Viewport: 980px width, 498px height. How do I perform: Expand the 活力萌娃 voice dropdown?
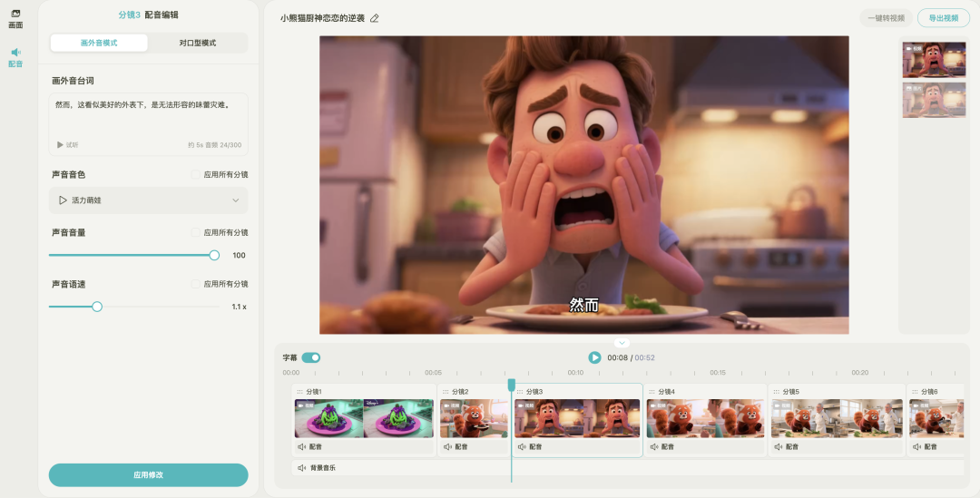click(236, 200)
